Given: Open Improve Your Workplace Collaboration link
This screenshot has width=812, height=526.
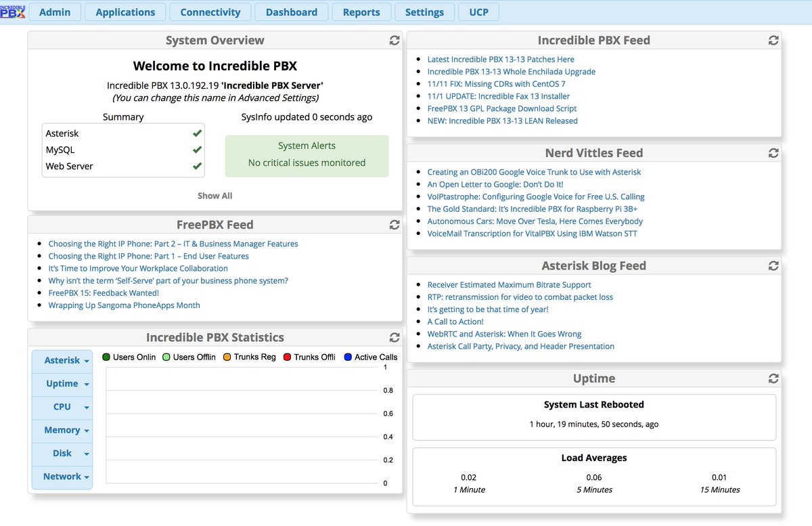Looking at the screenshot, I should pos(138,268).
